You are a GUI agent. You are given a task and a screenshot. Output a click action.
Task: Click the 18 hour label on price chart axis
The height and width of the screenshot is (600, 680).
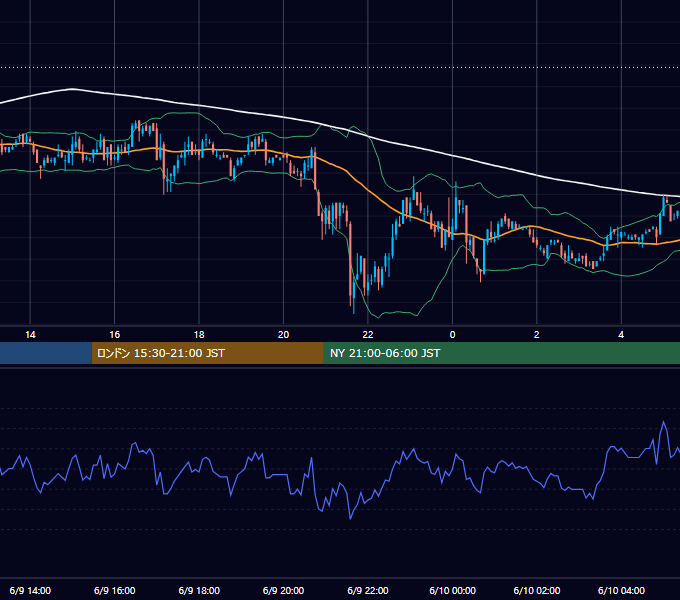tap(199, 335)
